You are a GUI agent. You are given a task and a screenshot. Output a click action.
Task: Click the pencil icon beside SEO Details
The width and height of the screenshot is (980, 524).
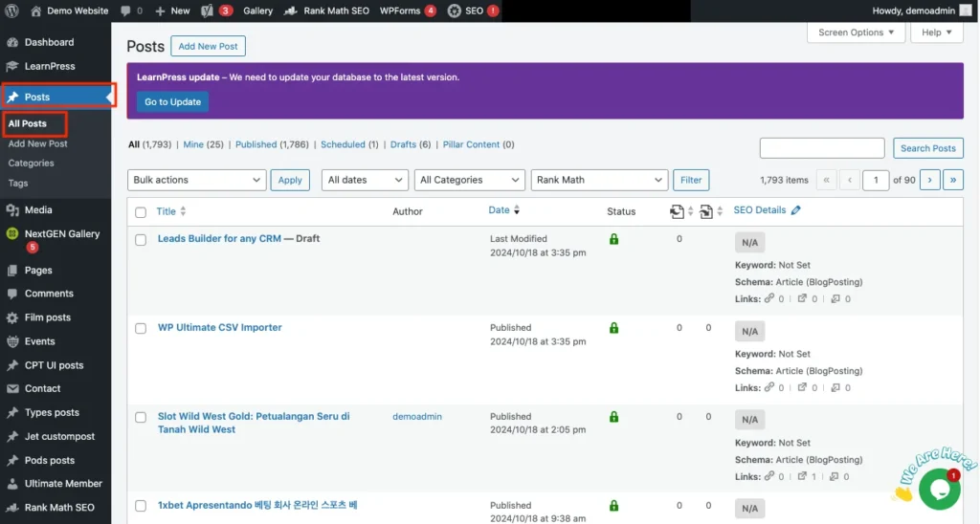pyautogui.click(x=796, y=210)
